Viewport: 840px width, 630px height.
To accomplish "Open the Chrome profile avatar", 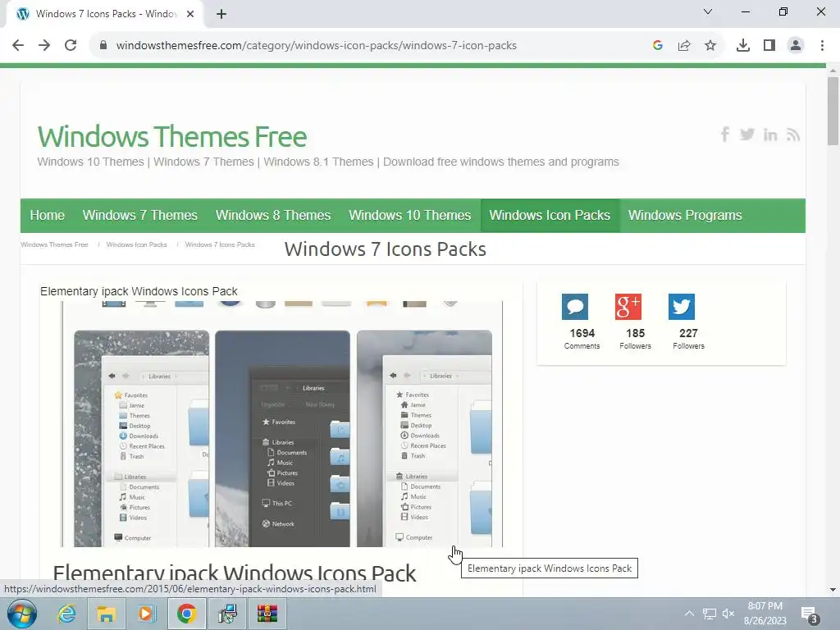I will pos(796,46).
